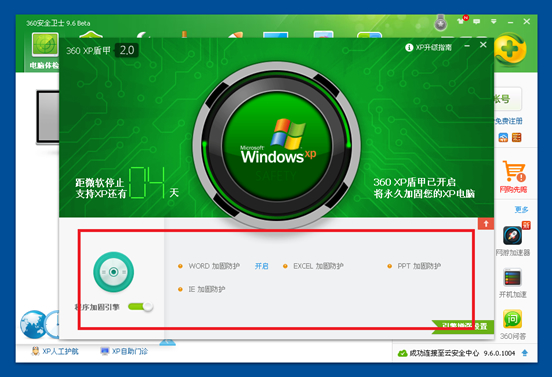Viewport: 552px width, 377px height.
Task: Click the blue update arrow beside version number
Action: click(525, 353)
